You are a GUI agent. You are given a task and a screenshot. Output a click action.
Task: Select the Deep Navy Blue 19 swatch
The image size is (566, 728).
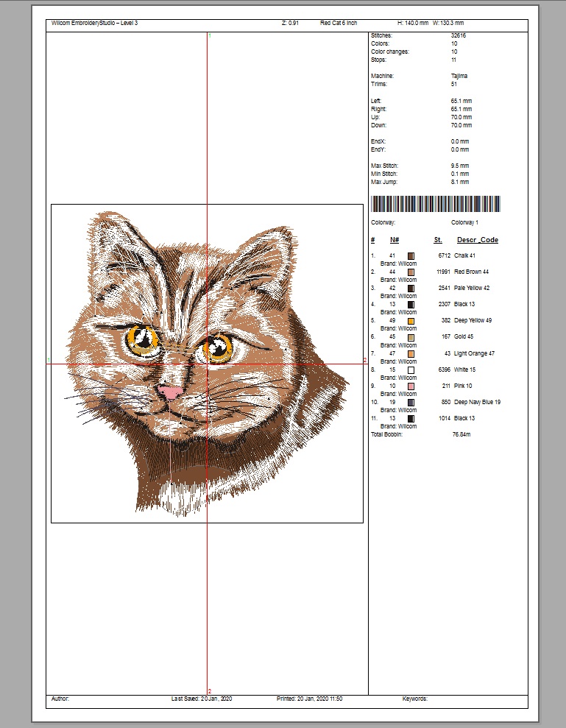(411, 403)
